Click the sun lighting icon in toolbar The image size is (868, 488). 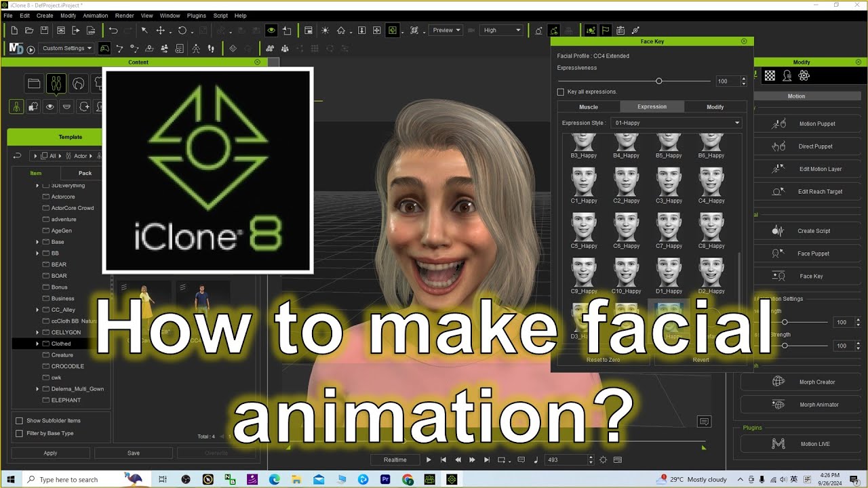click(325, 30)
